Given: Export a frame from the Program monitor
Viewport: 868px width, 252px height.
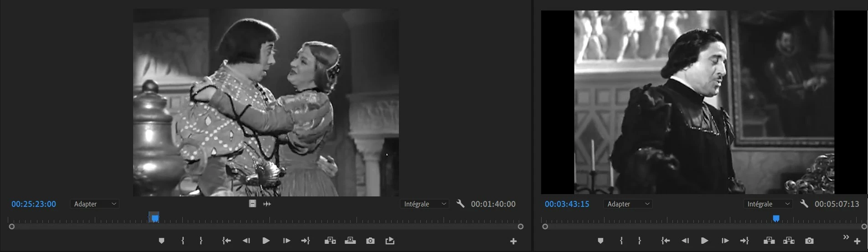Looking at the screenshot, I should click(809, 241).
